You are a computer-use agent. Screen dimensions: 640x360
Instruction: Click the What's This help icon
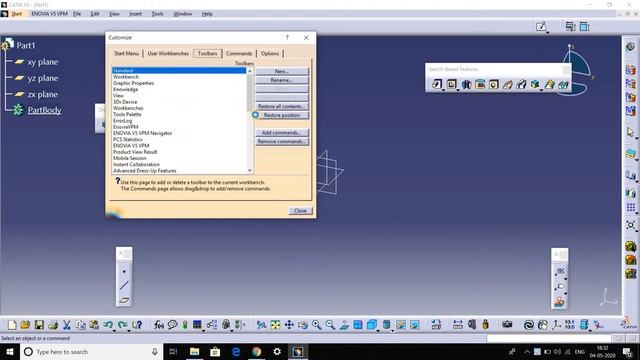(137, 325)
